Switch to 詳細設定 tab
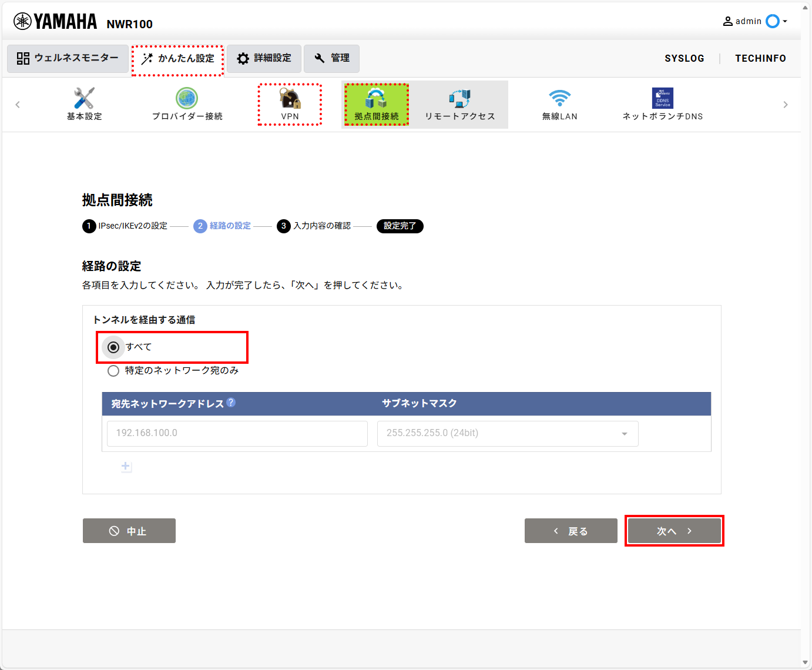 [x=264, y=58]
